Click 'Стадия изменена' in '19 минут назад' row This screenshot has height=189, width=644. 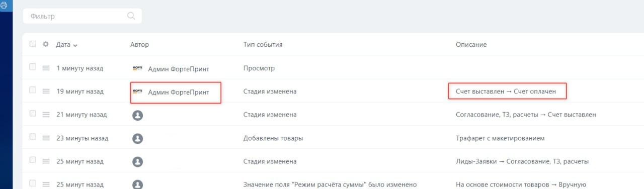pos(270,91)
